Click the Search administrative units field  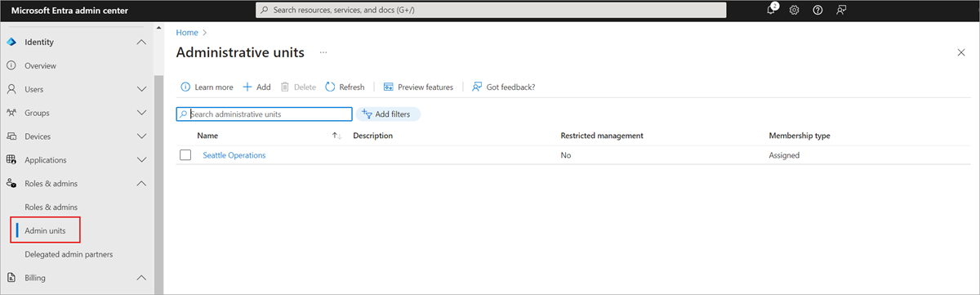[x=265, y=114]
